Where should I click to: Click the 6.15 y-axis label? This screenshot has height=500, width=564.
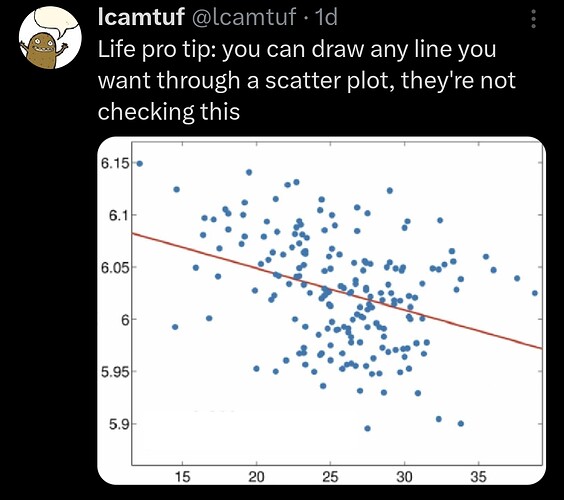click(115, 164)
